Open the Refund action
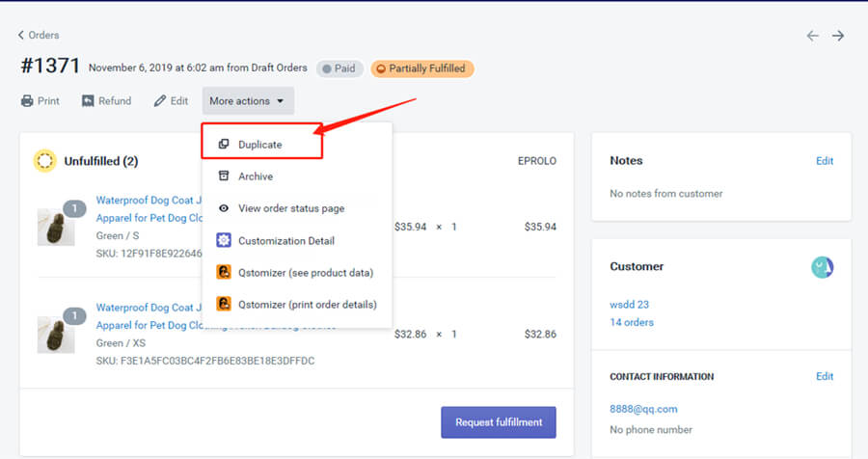Viewport: 868px width, 459px height. point(107,101)
